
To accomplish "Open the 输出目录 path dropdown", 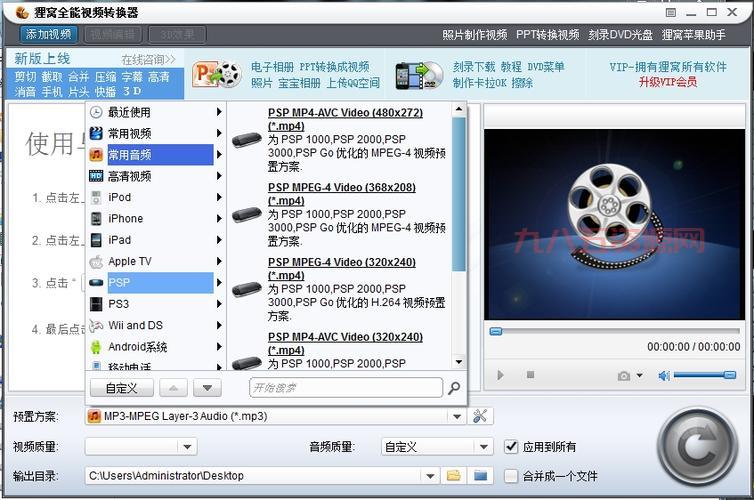I will (430, 476).
